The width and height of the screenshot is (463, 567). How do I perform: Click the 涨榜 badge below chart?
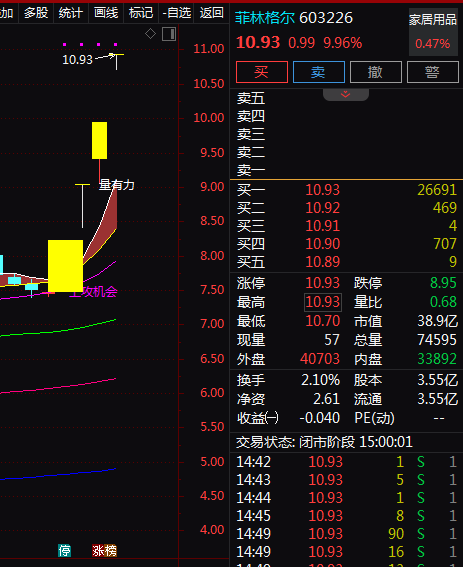tap(105, 550)
